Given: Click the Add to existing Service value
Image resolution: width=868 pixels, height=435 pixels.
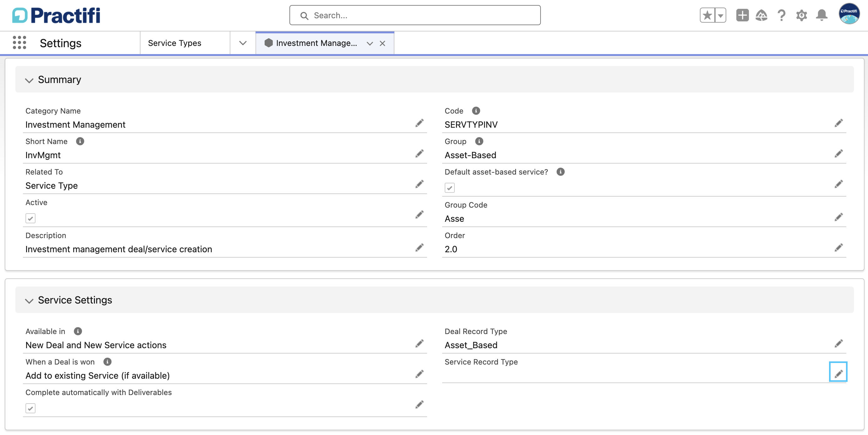Looking at the screenshot, I should (97, 376).
